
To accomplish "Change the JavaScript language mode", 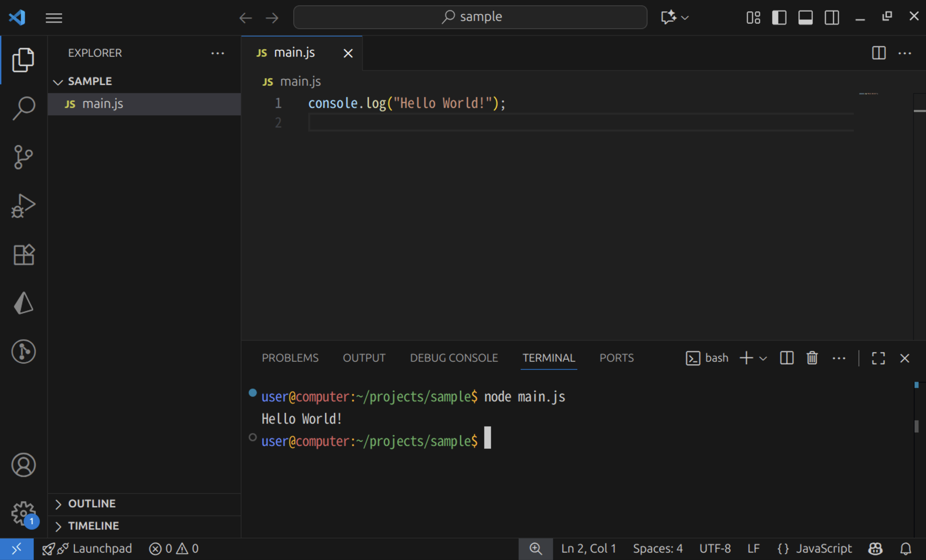I will pos(823,549).
